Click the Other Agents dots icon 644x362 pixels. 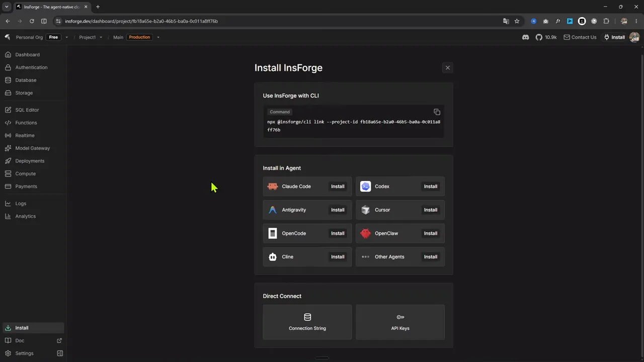click(x=366, y=257)
